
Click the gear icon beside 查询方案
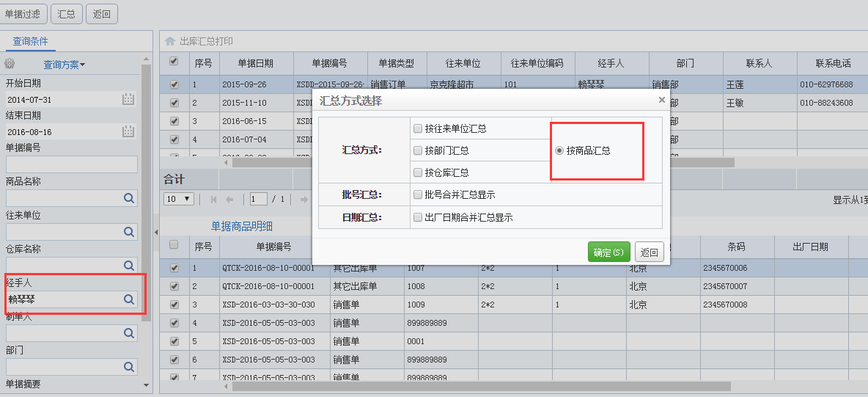point(10,65)
